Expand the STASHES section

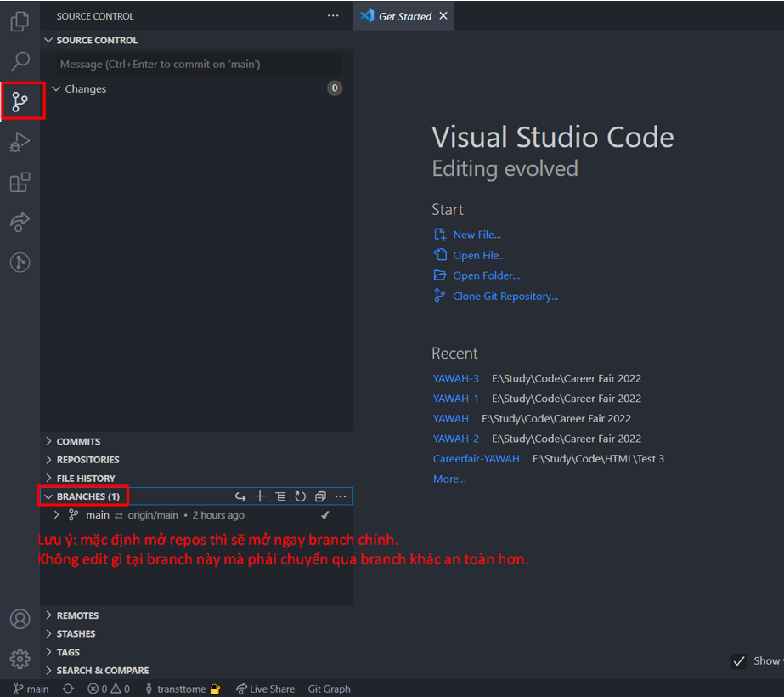(x=48, y=633)
